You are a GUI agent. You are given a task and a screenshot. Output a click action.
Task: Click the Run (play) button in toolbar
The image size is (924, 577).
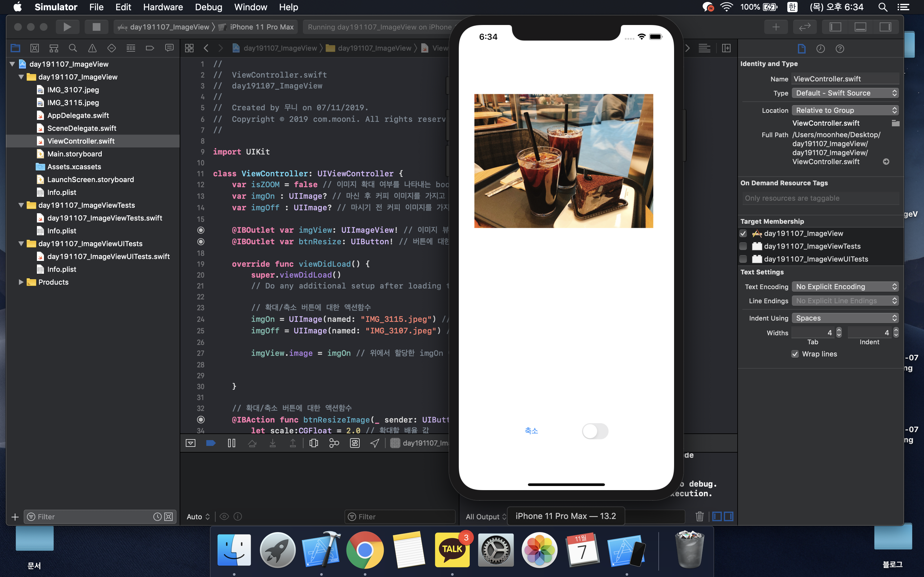67,27
